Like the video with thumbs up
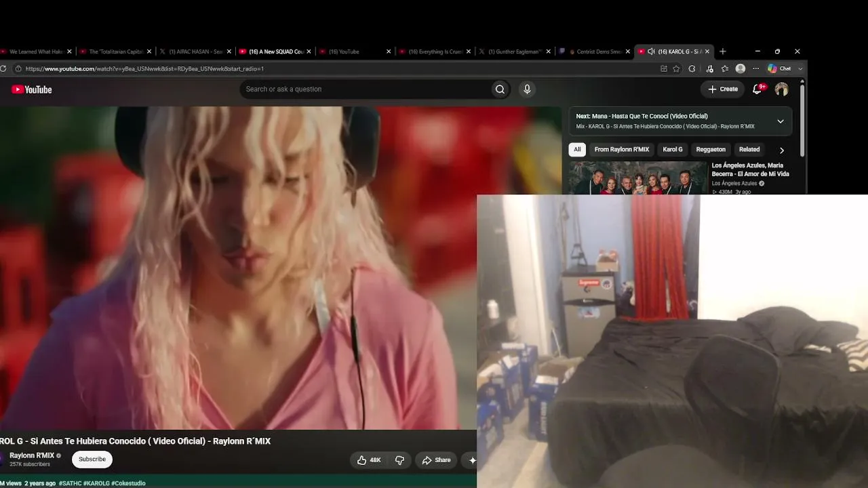The width and height of the screenshot is (868, 488). coord(369,460)
